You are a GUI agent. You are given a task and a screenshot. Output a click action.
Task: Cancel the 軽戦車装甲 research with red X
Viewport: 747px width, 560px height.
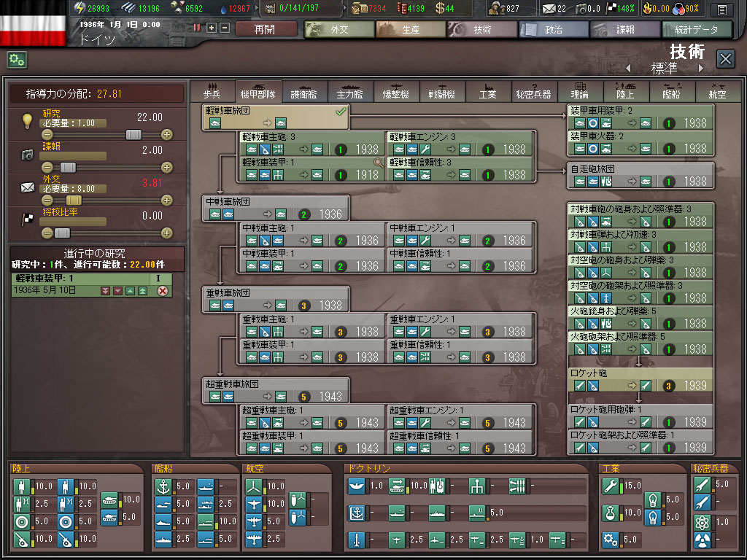coord(163,291)
